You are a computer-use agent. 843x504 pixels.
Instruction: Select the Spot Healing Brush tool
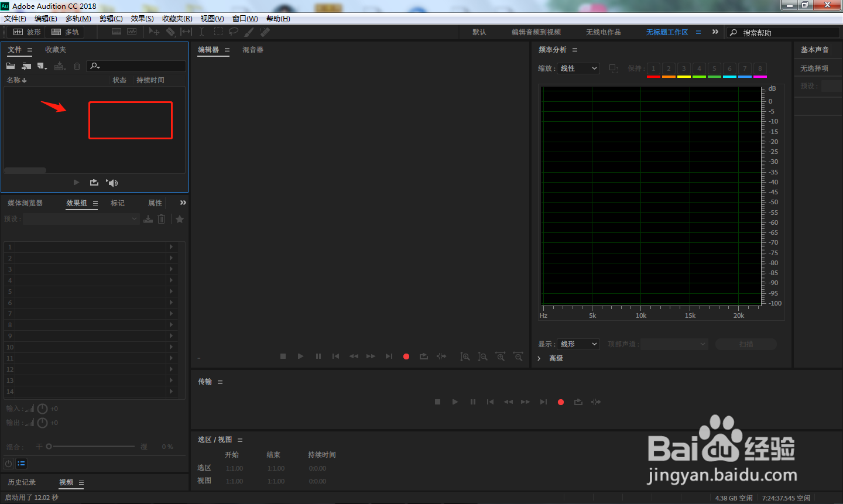coord(265,32)
